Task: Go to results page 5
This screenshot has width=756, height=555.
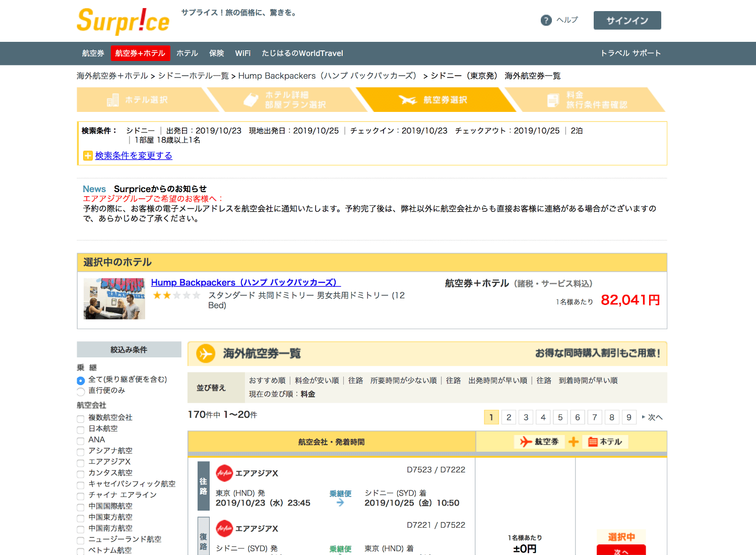Action: tap(560, 417)
